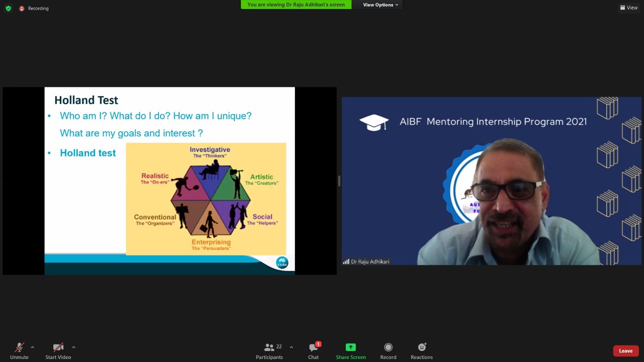Click the divider between shared screen and video

tap(339, 181)
